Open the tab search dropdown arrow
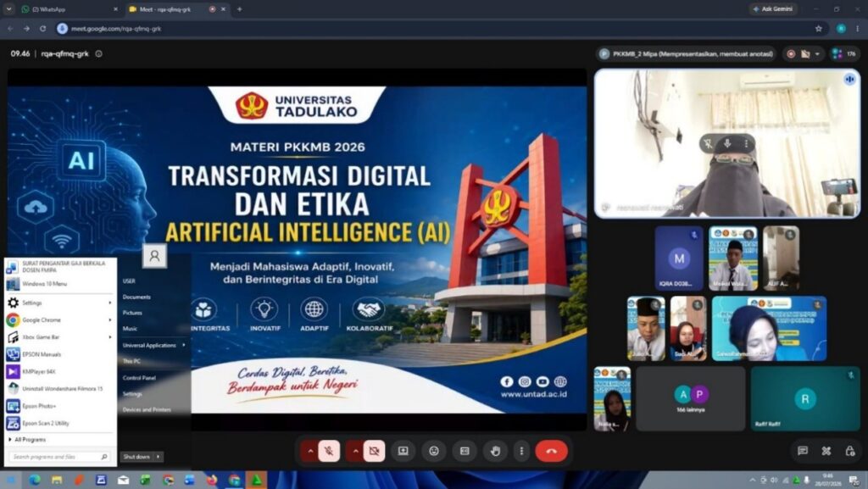The image size is (868, 489). [8, 8]
